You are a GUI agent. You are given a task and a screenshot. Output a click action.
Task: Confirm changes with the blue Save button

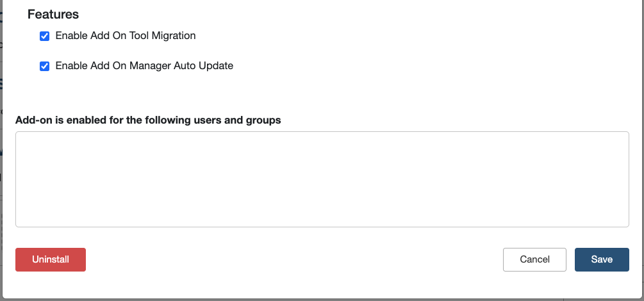(602, 259)
